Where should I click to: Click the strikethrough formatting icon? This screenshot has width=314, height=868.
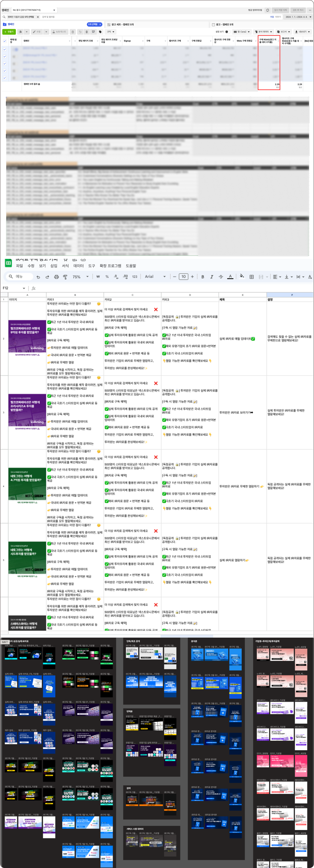(x=221, y=277)
